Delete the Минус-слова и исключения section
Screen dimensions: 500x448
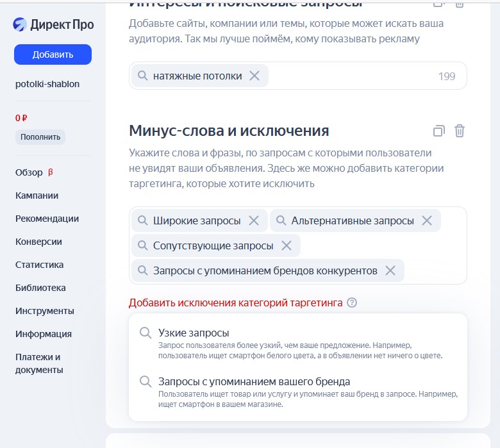(460, 131)
